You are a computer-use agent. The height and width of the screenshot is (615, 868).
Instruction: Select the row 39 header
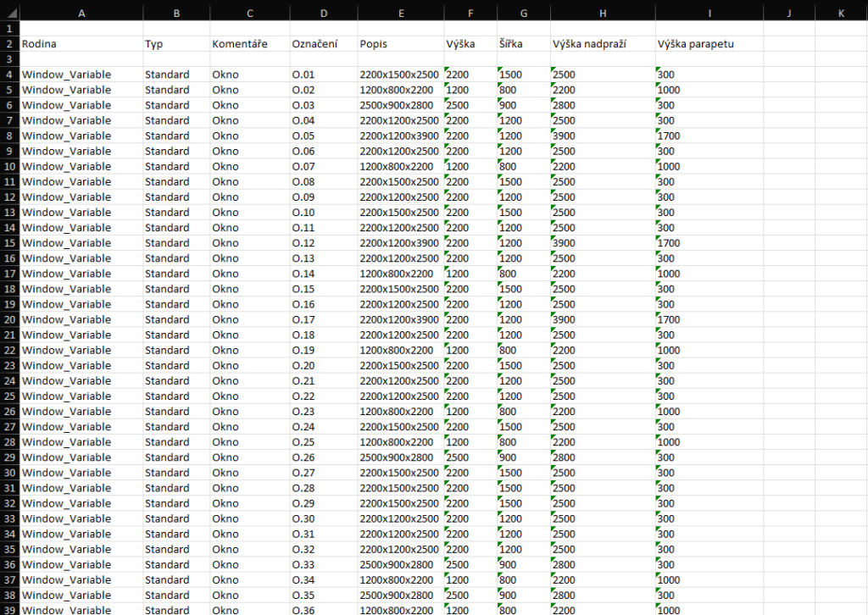pyautogui.click(x=9, y=609)
